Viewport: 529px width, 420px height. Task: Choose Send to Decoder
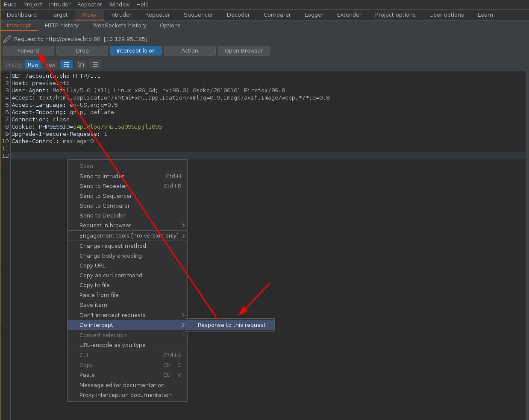[127, 216]
